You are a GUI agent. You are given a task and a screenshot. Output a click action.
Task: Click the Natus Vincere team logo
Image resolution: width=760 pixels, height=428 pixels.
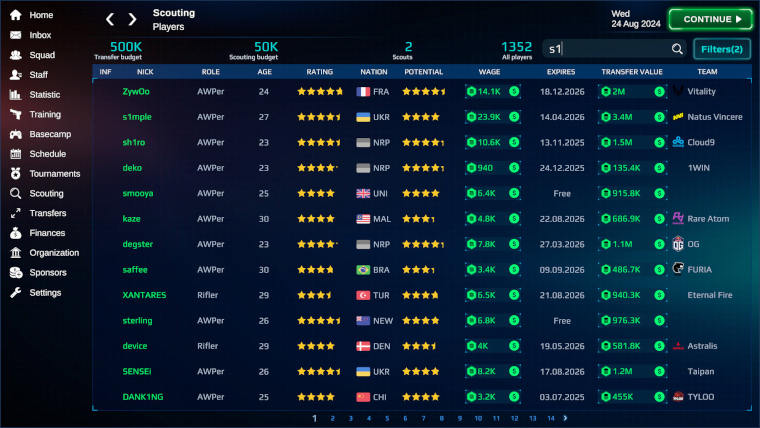(x=678, y=117)
